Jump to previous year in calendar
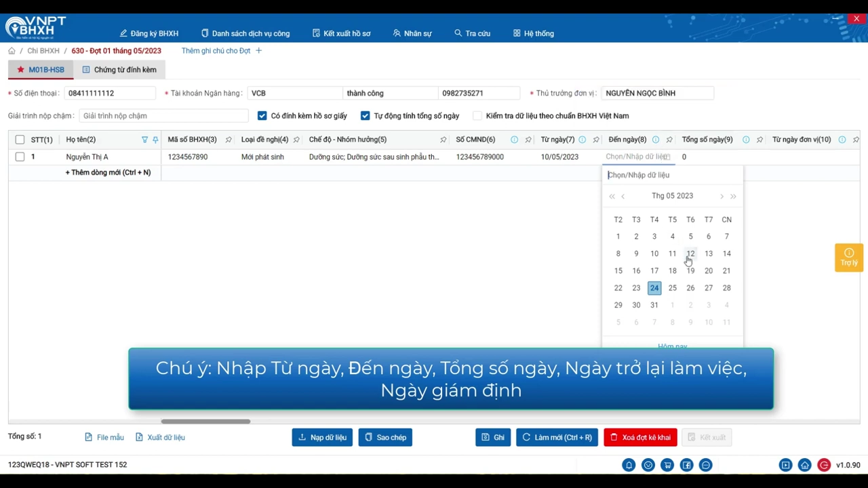Viewport: 868px width, 488px height. (x=612, y=197)
